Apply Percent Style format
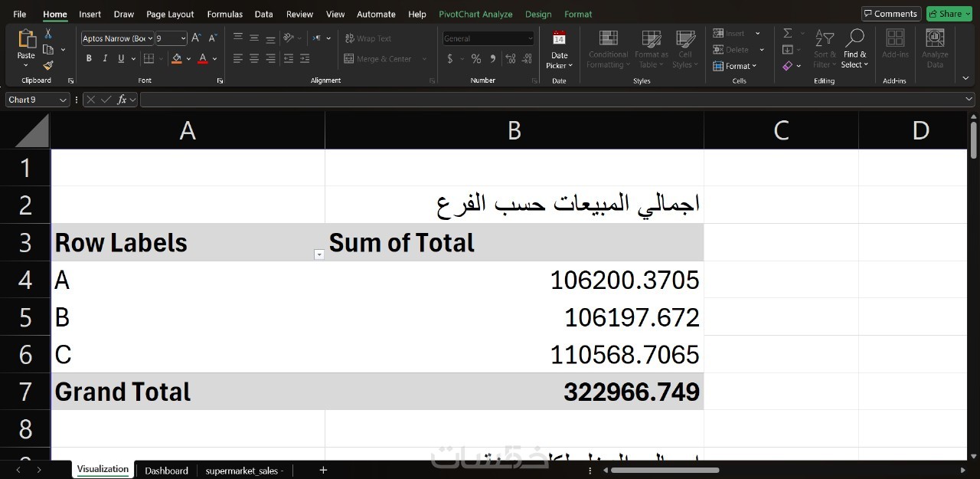Screen dimensions: 980x479 click(476, 59)
